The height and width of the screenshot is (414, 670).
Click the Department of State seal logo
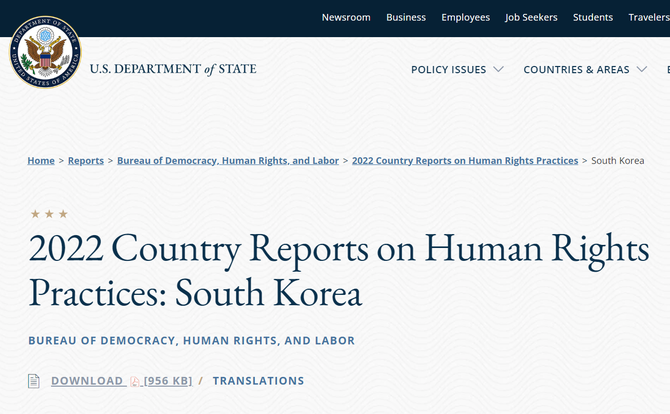coord(44,52)
